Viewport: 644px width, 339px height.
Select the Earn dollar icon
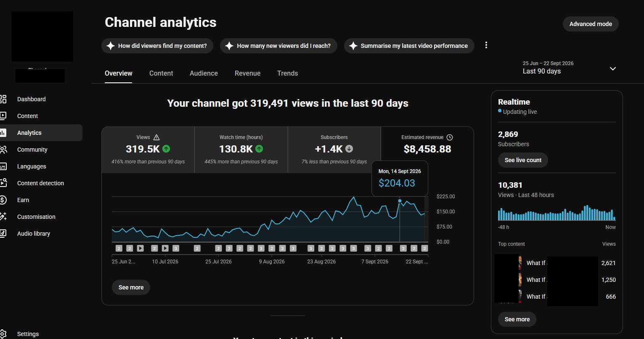[3, 200]
